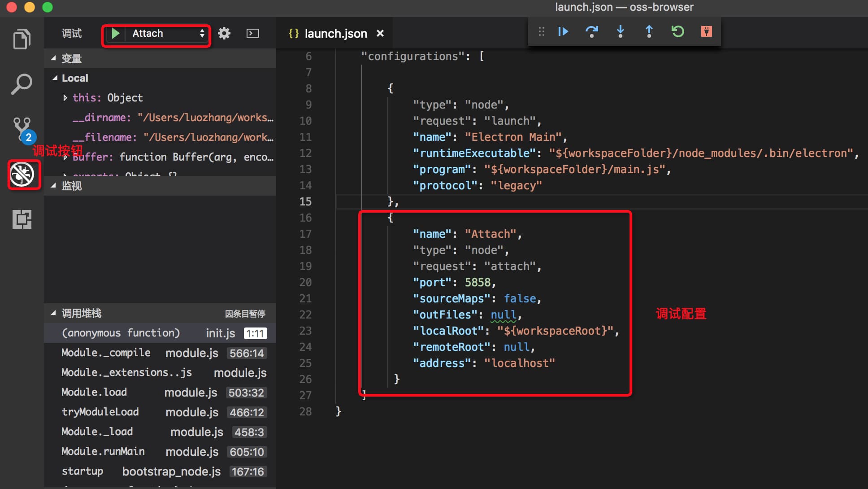
Task: Select the Module.load stack frame
Action: [94, 392]
